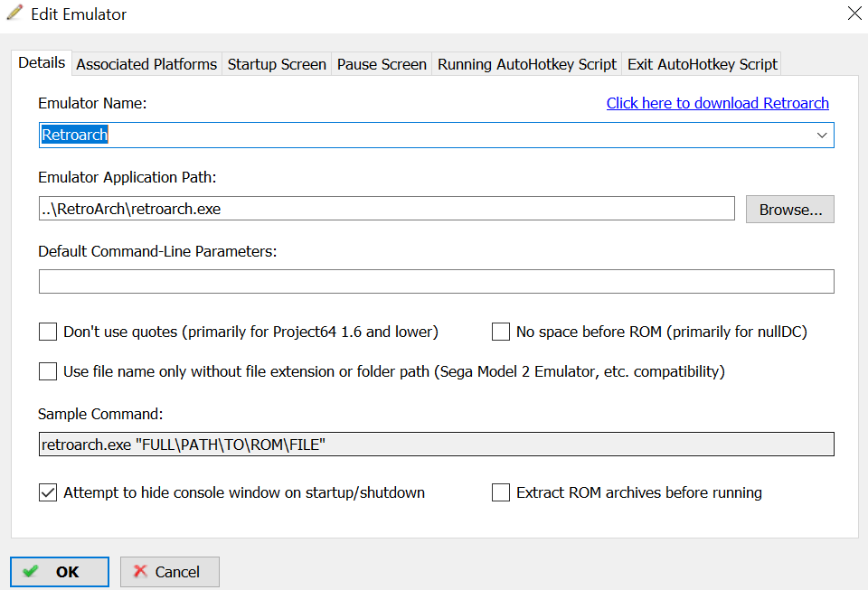Click the "Sample Command:" label
This screenshot has width=868, height=590.
100,414
